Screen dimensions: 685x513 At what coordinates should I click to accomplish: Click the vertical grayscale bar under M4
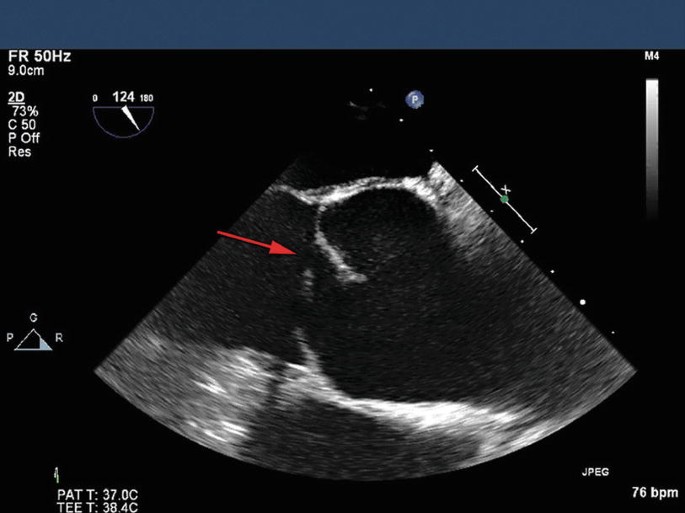click(x=652, y=148)
